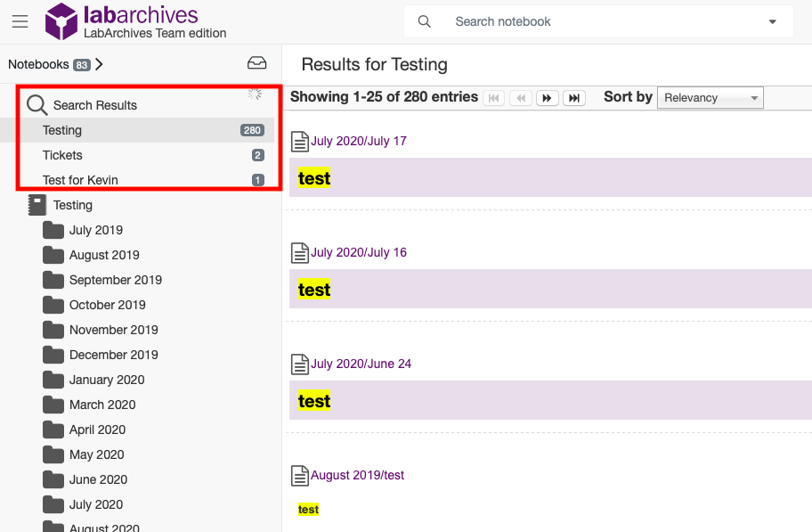Open the hamburger navigation menu
The width and height of the screenshot is (812, 532).
point(20,21)
